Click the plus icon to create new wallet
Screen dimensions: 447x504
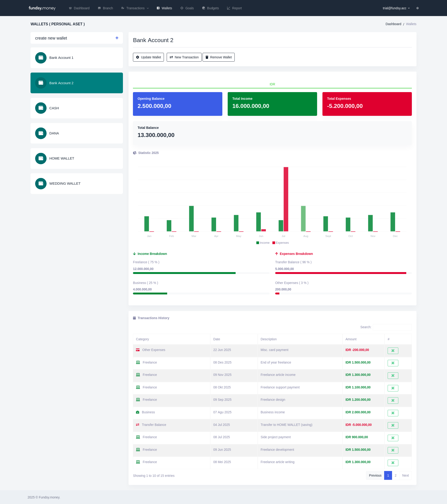(117, 38)
